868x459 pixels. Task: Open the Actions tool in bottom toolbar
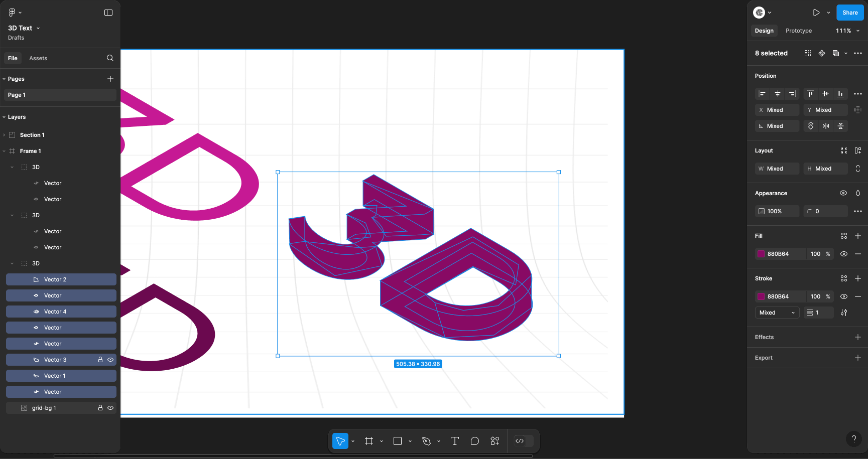(x=495, y=441)
